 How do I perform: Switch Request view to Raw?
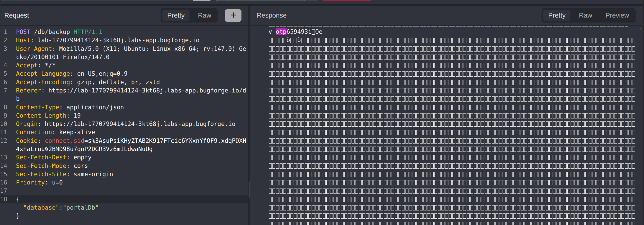(x=204, y=15)
